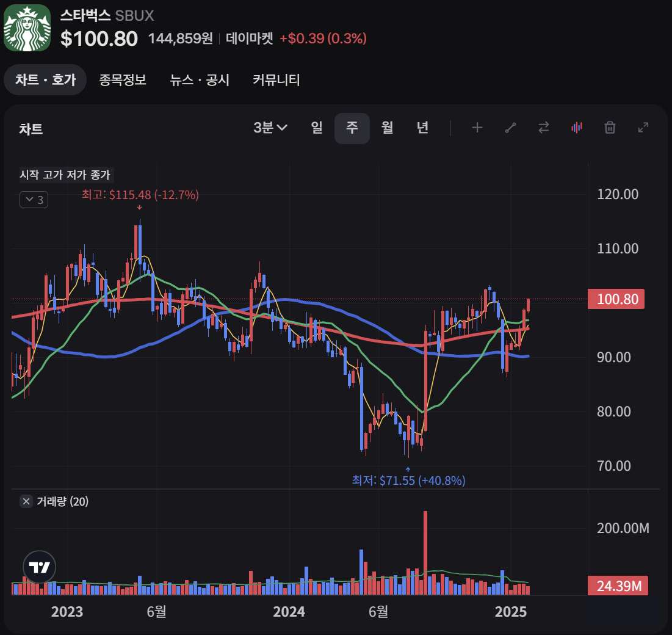Open the 3분 minute interval dropdown
This screenshot has height=635, width=672.
270,128
